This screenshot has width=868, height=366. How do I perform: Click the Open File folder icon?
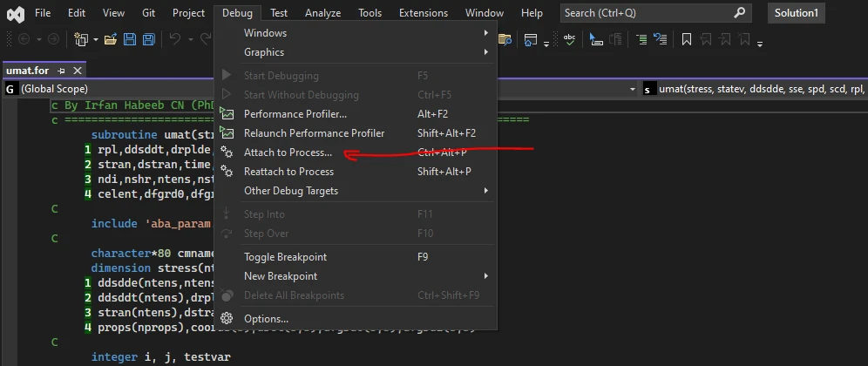(x=111, y=40)
